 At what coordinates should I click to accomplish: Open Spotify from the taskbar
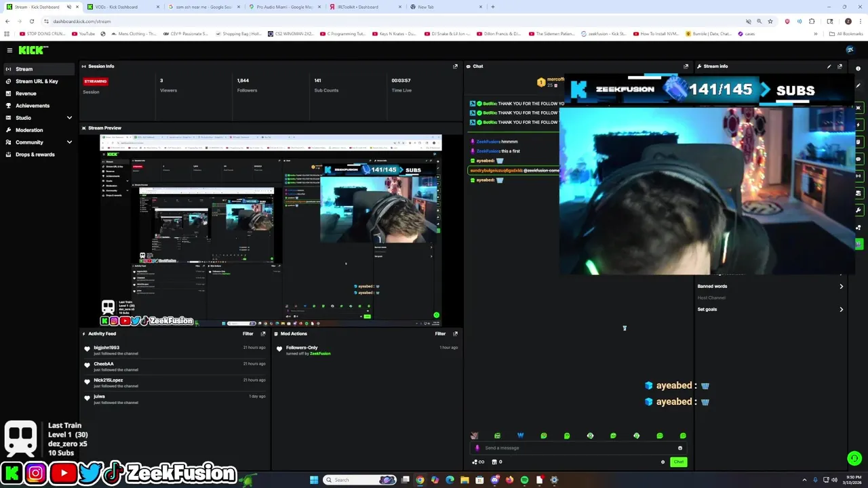(x=524, y=480)
